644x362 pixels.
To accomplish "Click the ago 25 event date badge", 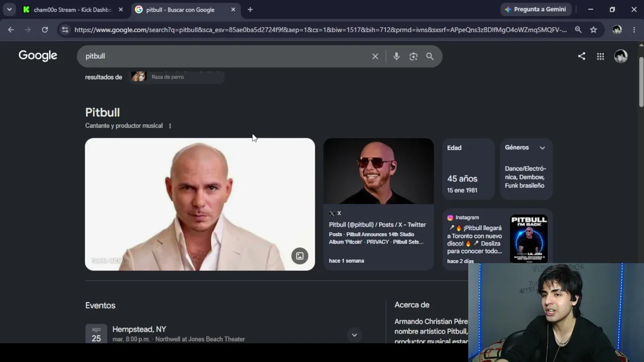I will (96, 334).
